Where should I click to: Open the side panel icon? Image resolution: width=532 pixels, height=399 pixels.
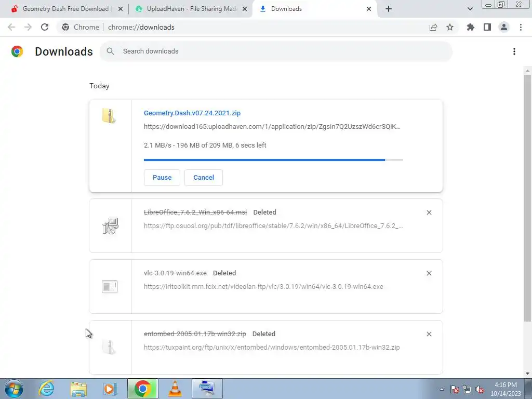point(487,27)
